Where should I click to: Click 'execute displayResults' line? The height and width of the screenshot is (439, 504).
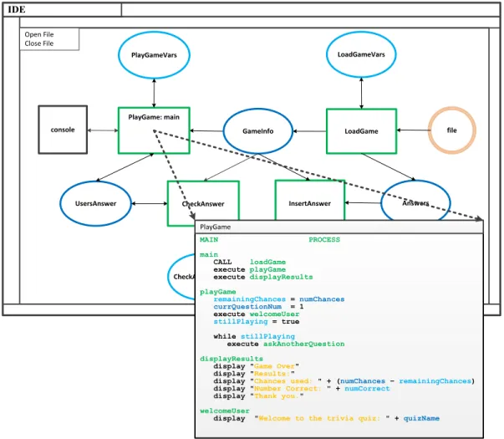click(x=263, y=277)
